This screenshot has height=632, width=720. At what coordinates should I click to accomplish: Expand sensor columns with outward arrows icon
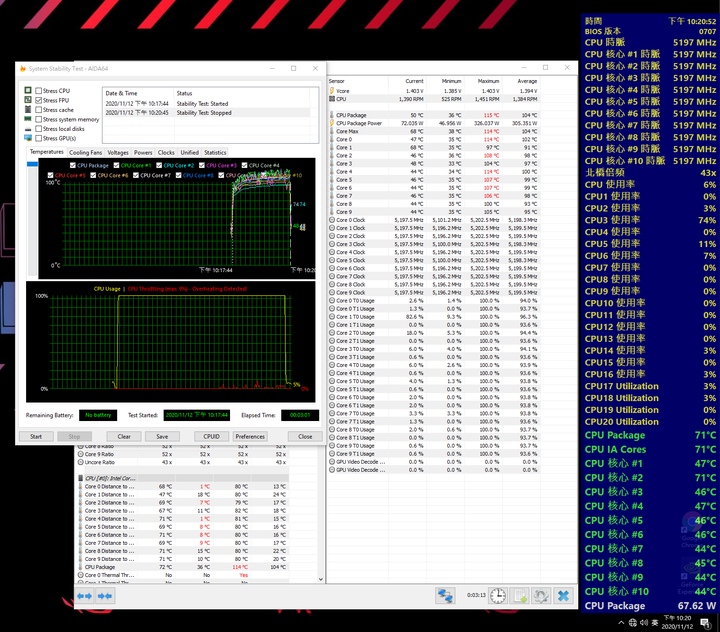[84, 596]
